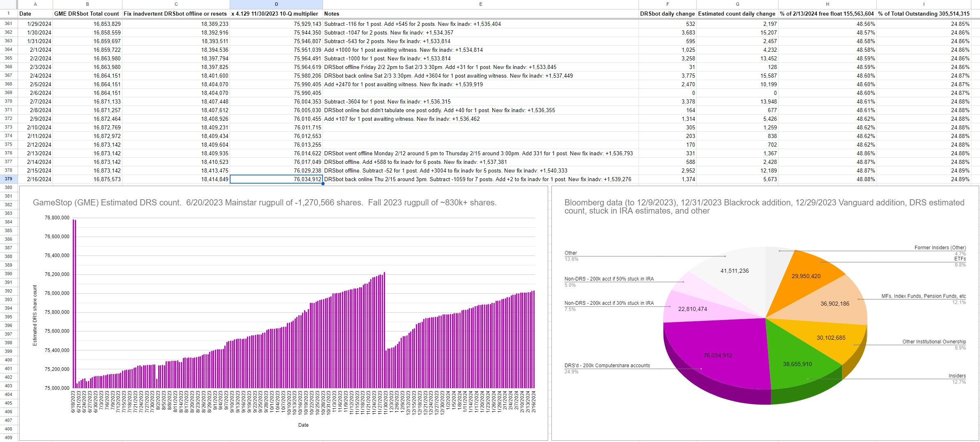Click the 'Fix inadvertent DRSbot offline or resets' header
Viewport: 980px width, 442px height.
click(x=176, y=14)
